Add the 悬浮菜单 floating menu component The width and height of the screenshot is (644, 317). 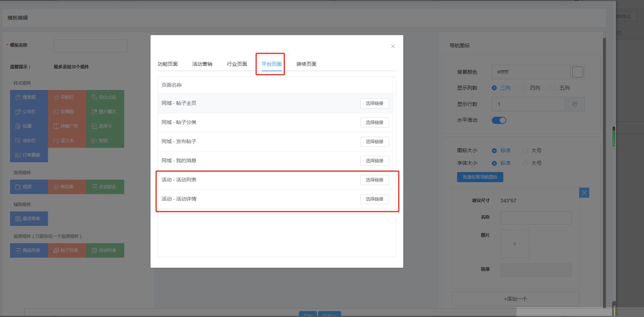point(29,219)
